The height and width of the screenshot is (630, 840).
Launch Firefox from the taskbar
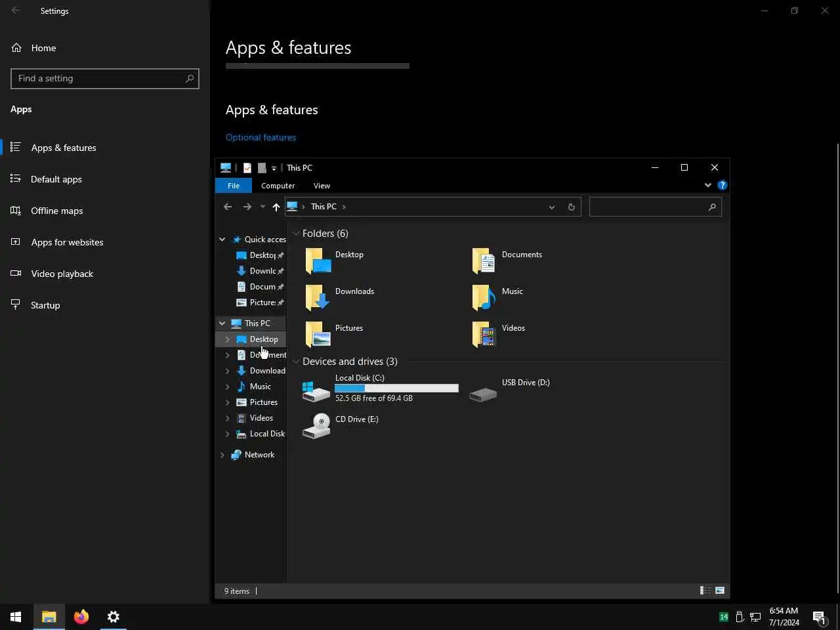81,617
